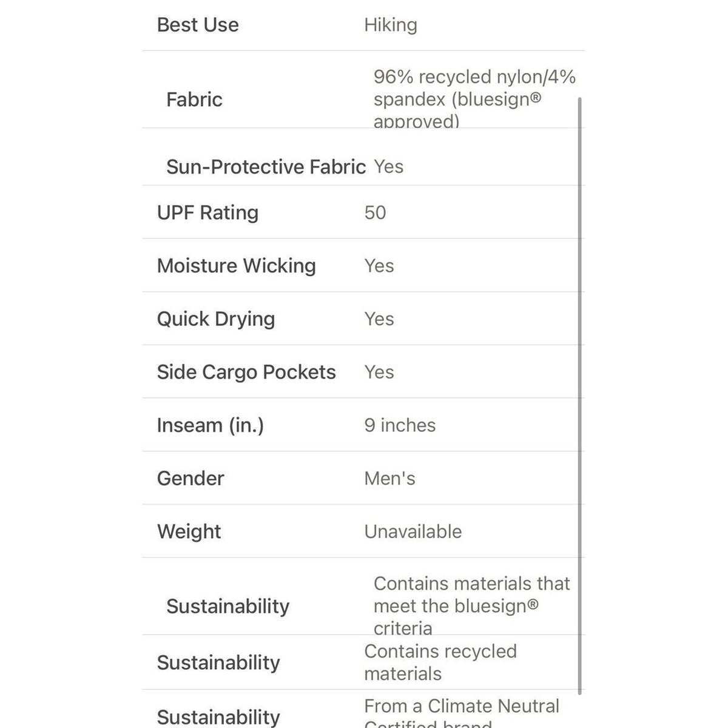
Task: Select the UPF value 50
Action: coord(375,213)
